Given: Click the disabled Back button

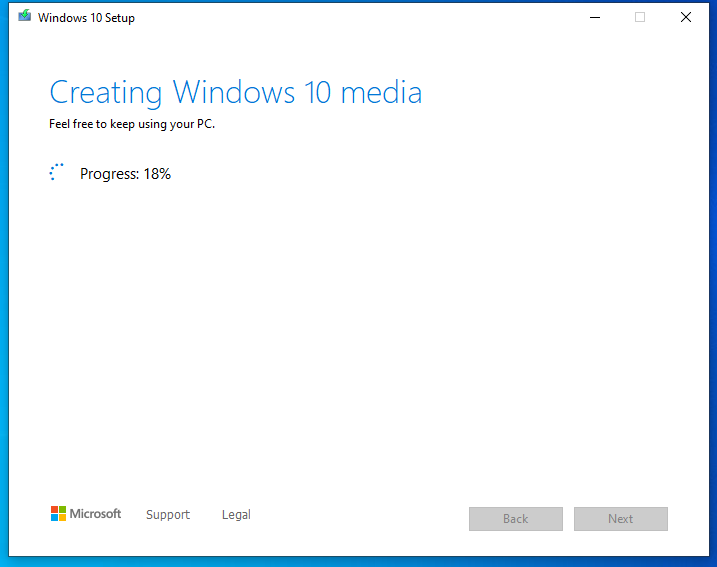Looking at the screenshot, I should point(516,519).
